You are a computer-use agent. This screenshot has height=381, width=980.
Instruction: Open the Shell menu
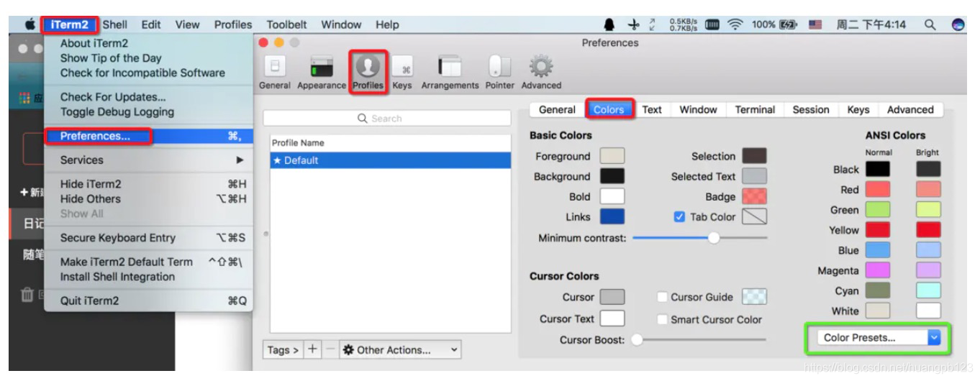point(115,24)
